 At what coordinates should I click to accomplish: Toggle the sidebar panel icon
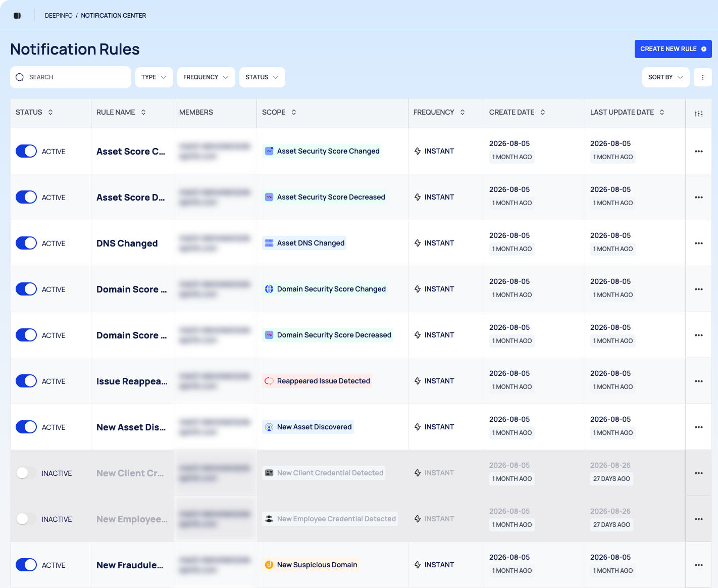click(17, 16)
